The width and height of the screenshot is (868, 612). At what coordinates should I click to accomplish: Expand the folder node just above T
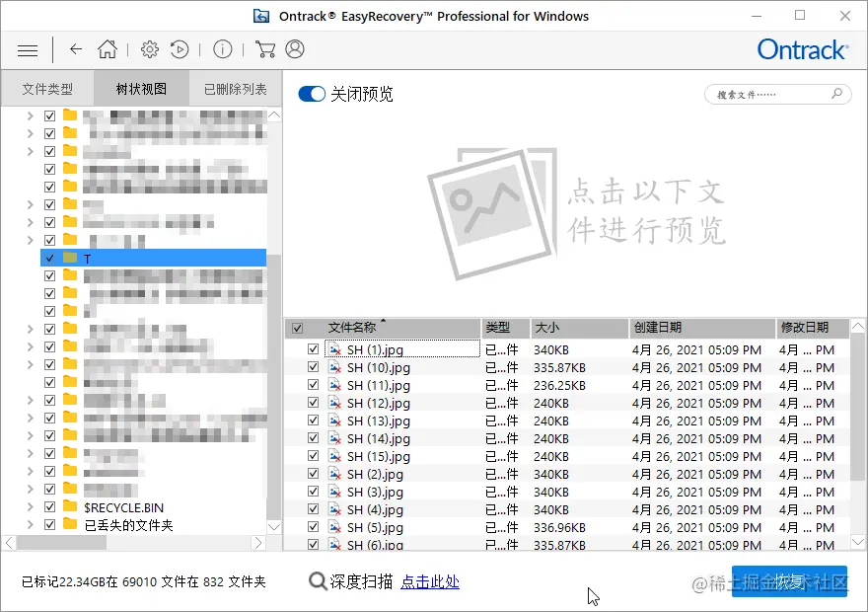(x=30, y=240)
